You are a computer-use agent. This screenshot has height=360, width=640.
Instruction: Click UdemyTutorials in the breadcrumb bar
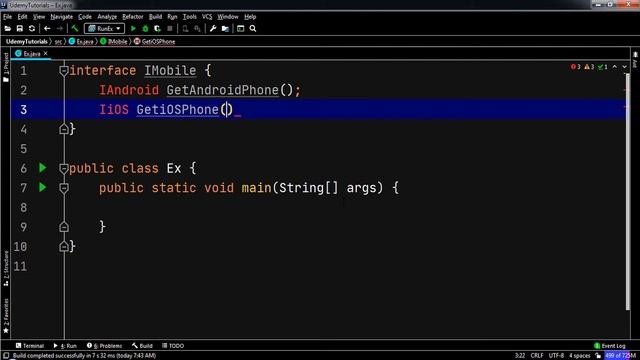[27, 41]
